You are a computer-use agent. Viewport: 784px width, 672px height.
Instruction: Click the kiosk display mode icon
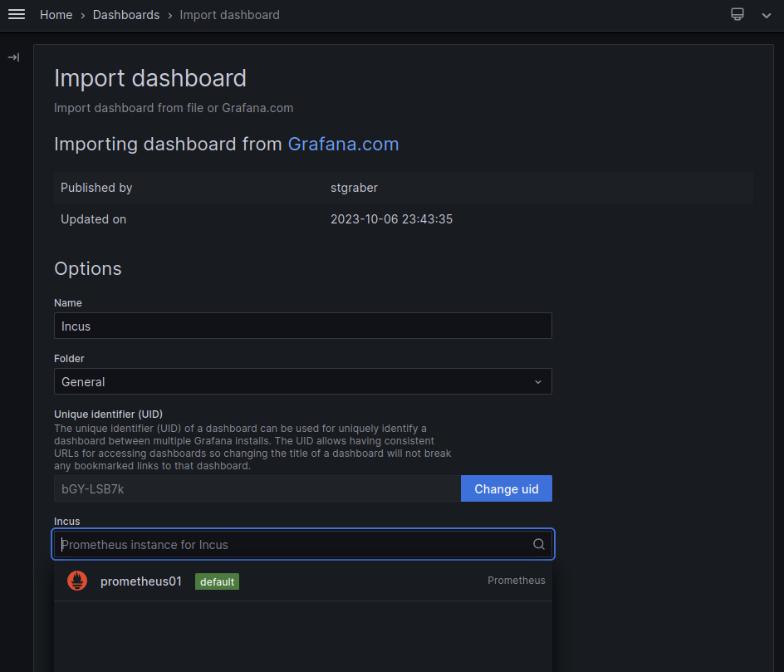click(x=737, y=14)
